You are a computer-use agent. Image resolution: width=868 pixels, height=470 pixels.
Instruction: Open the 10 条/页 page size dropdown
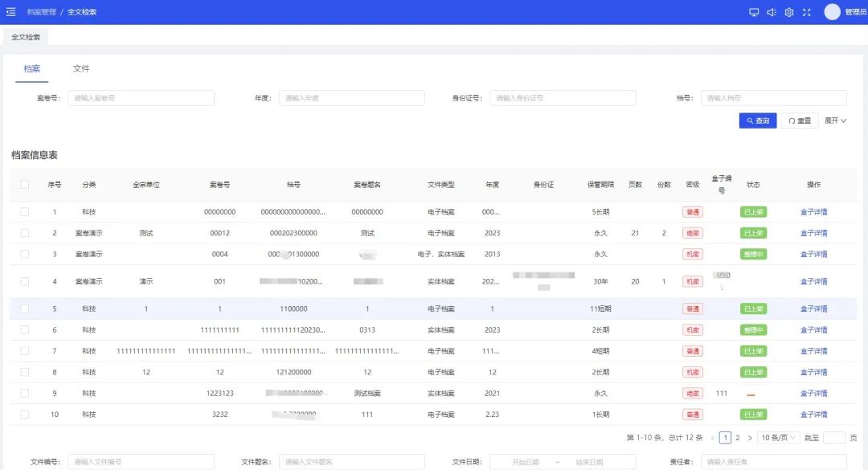[778, 437]
